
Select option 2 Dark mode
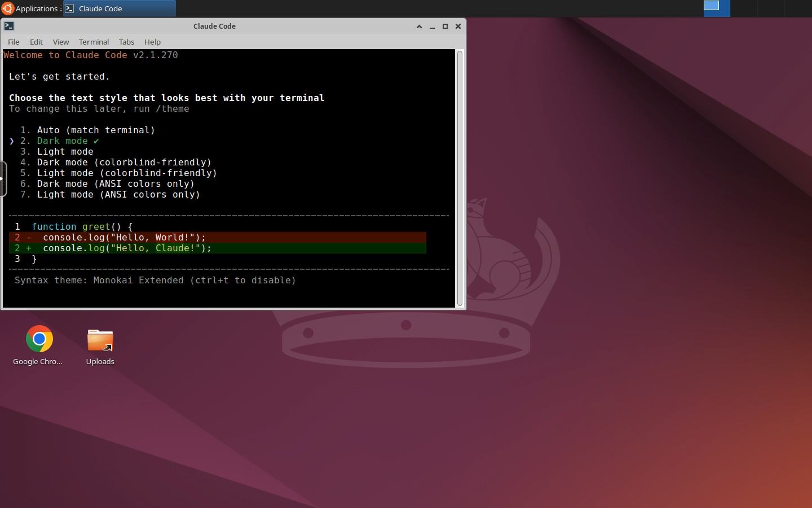[x=59, y=141]
